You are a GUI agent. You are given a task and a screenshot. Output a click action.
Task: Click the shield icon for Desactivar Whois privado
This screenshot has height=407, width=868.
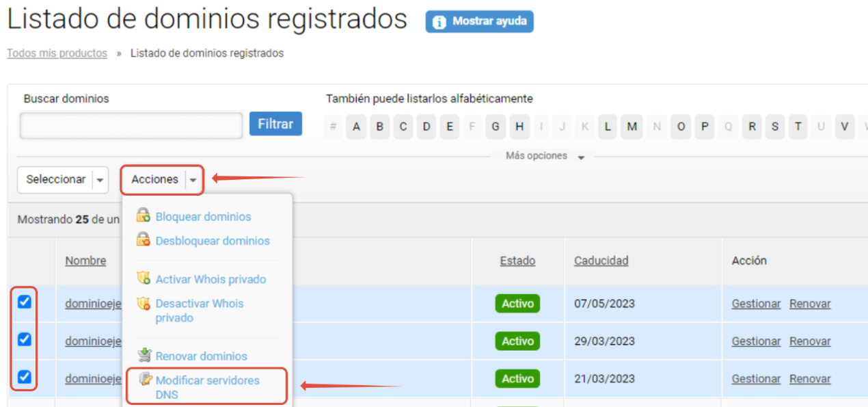143,303
